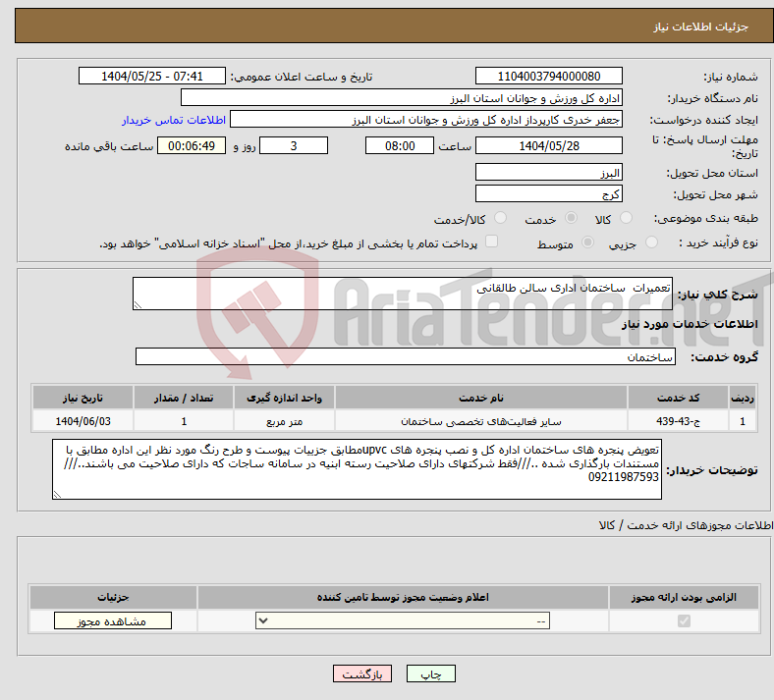Click the remaining time field 00:06:49
The width and height of the screenshot is (774, 700).
coord(192,145)
